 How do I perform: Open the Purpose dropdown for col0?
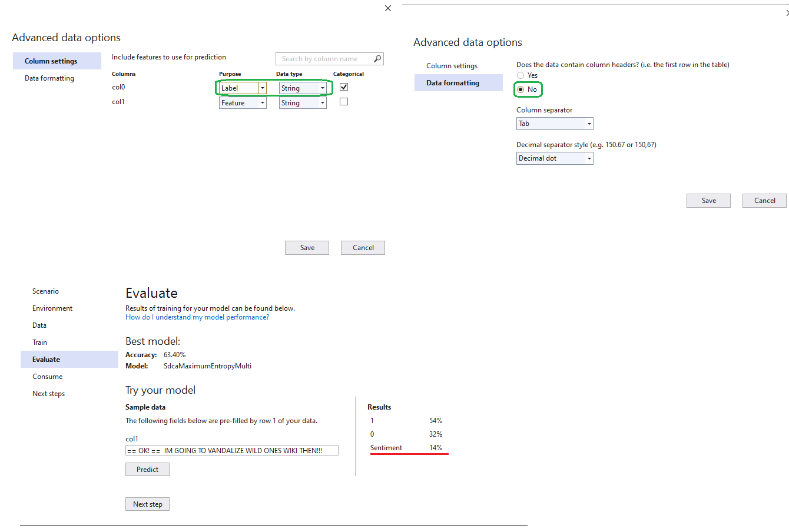pos(263,87)
